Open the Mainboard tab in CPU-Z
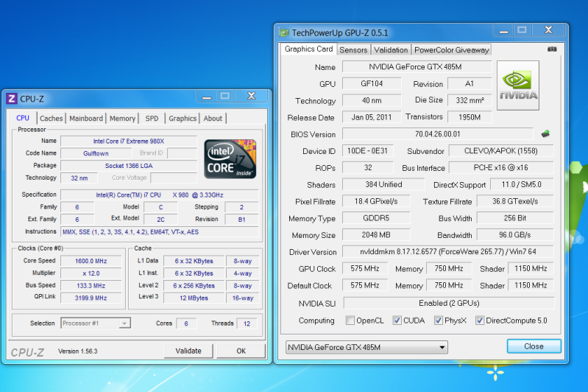The height and width of the screenshot is (392, 588). [86, 119]
